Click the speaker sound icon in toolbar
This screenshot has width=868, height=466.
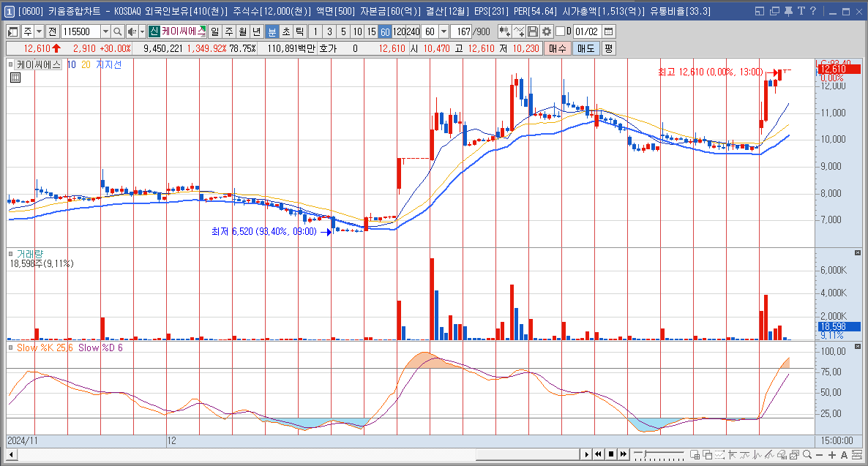[132, 31]
